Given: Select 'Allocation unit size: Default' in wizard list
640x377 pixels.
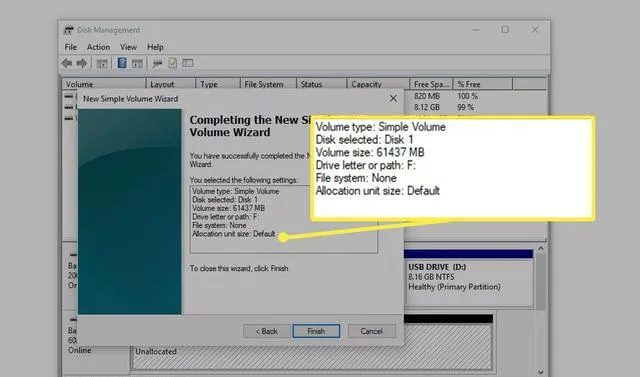Looking at the screenshot, I should 234,234.
